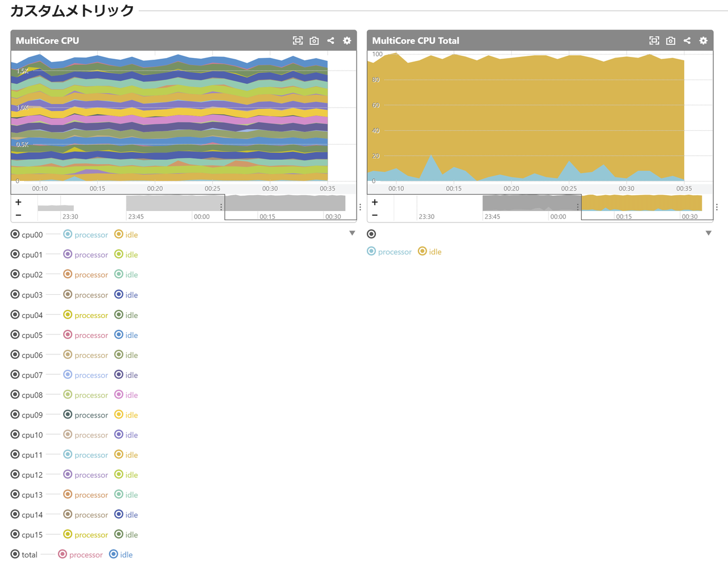This screenshot has width=728, height=566.
Task: Open vertical dots menu beside MultiCore CPU timeline
Action: (360, 207)
